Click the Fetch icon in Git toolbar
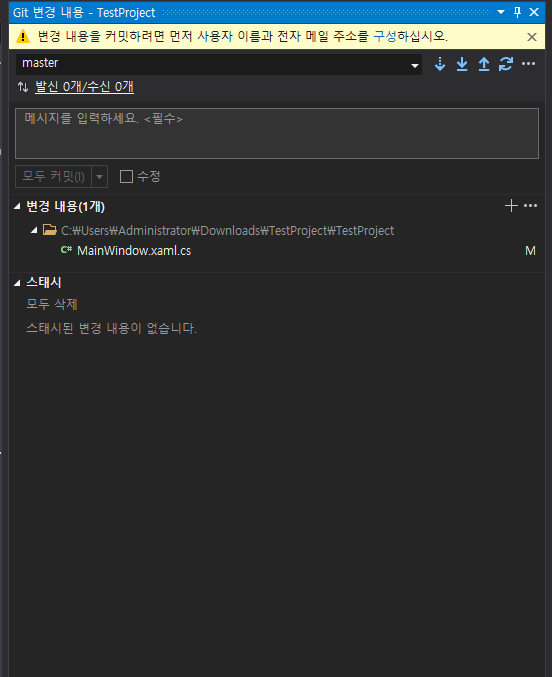552x677 pixels. tap(440, 64)
